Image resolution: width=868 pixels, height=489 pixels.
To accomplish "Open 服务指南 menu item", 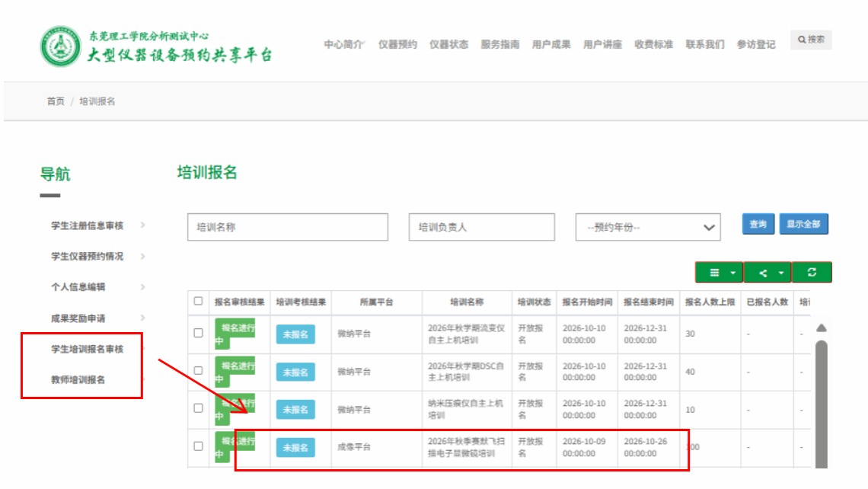I will click(x=500, y=44).
